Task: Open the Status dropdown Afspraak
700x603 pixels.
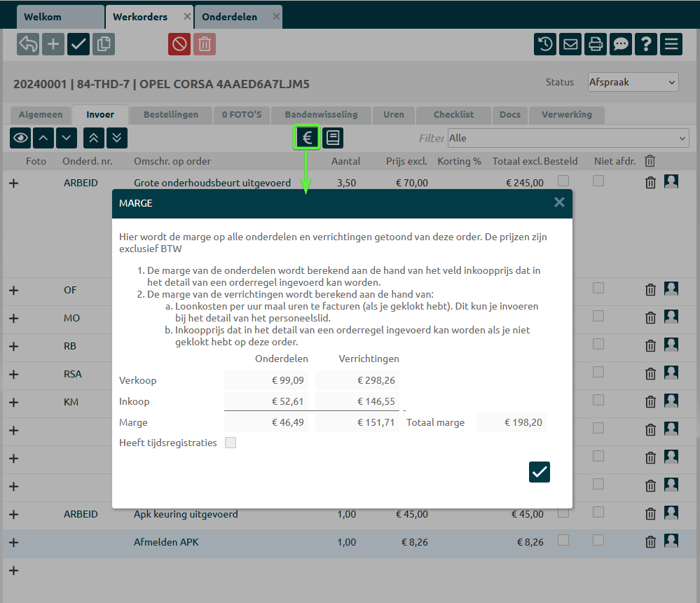Action: tap(633, 82)
